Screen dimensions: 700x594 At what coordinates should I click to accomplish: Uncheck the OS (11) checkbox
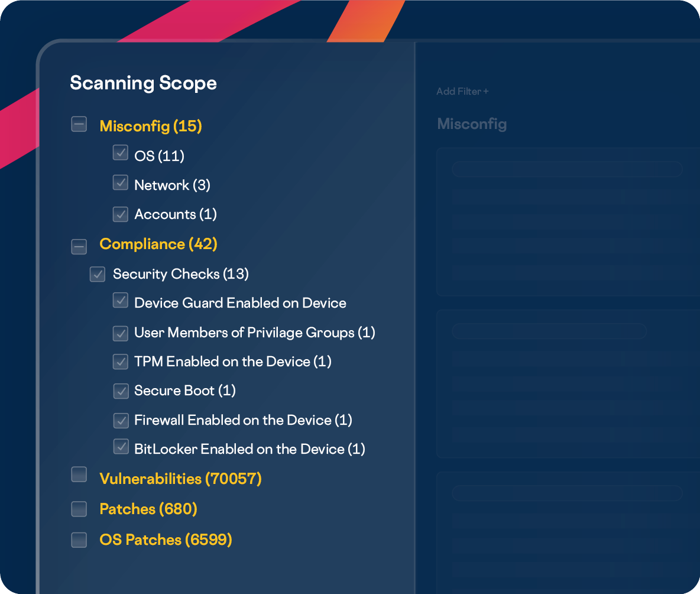coord(121,153)
